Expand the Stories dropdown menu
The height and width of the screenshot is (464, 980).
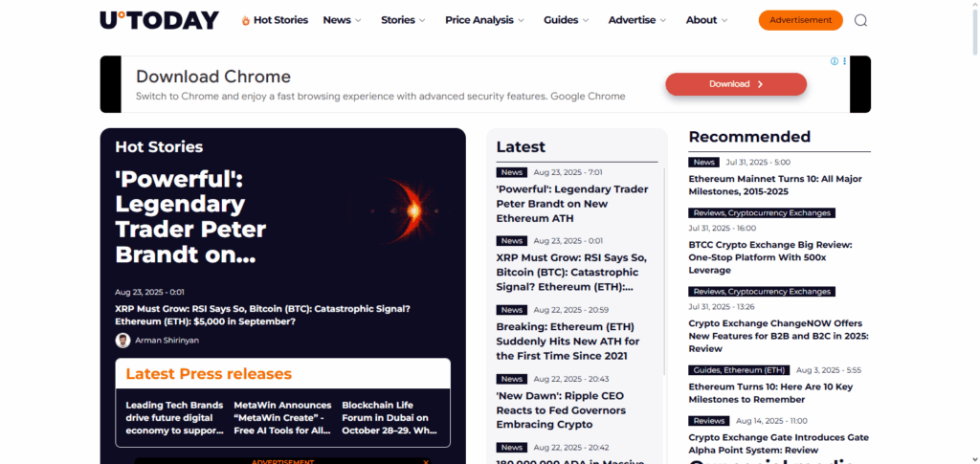403,20
